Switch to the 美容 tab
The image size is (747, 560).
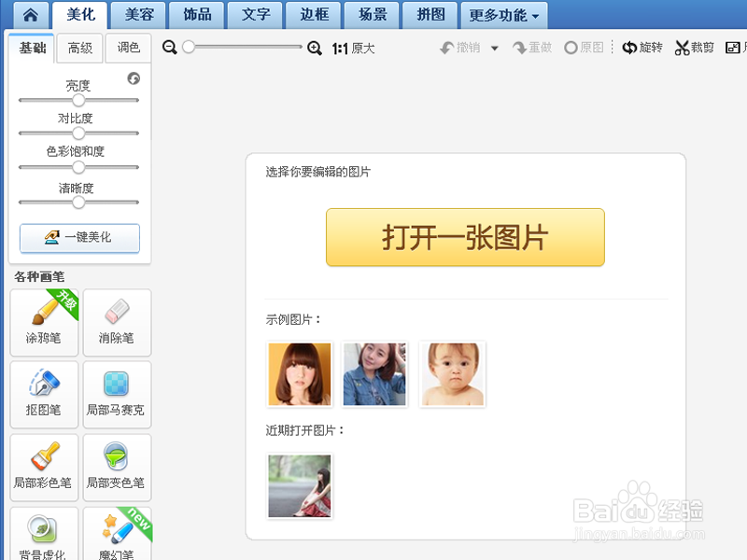(137, 15)
